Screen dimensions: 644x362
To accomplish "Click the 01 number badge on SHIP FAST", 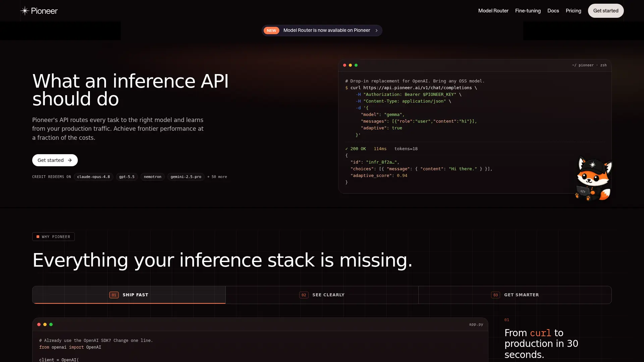I will click(x=114, y=295).
